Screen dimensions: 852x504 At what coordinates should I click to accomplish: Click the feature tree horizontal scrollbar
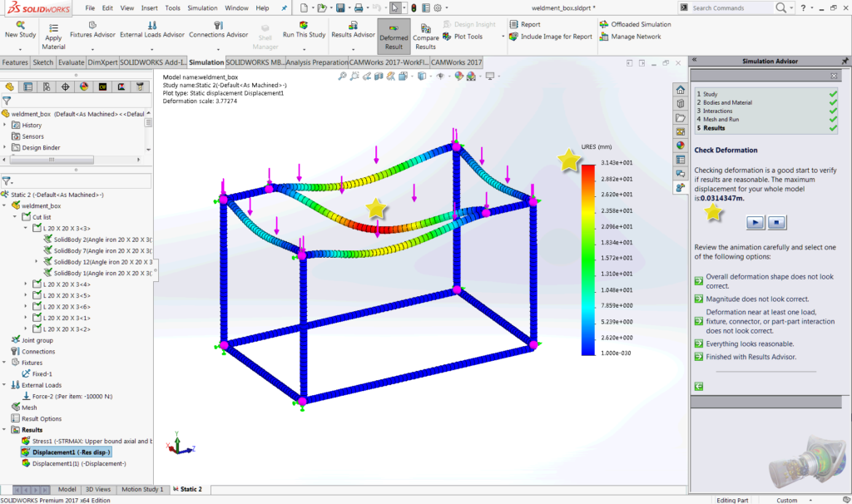52,160
